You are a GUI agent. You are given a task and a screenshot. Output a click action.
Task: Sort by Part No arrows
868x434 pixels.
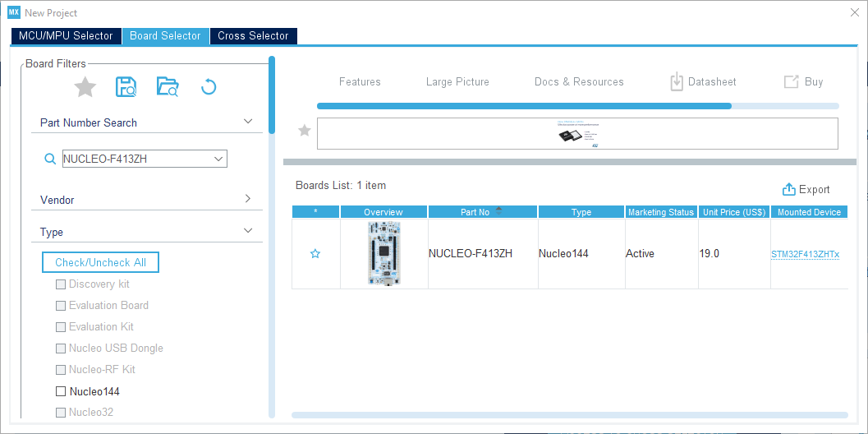(498, 211)
